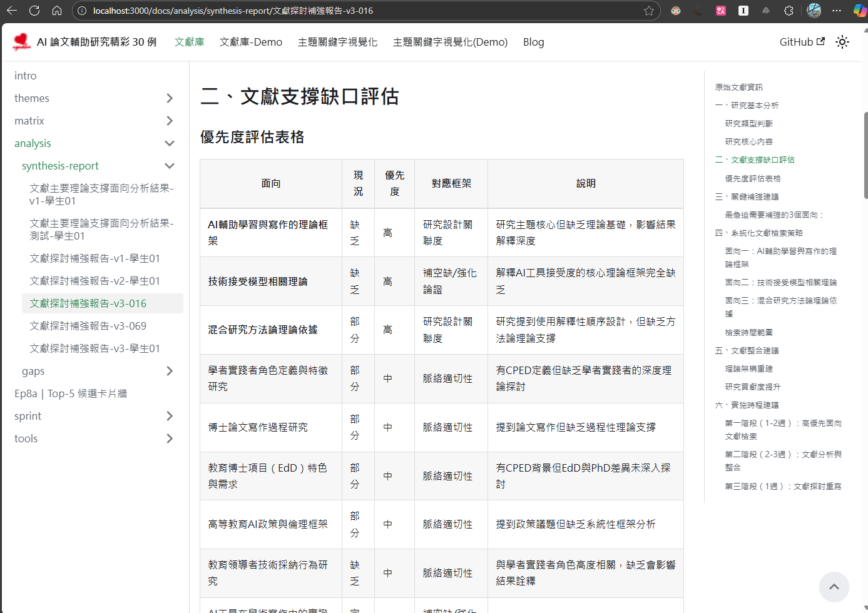Screen dimensions: 868x613
Task: Click the scroll-to-top arrow button
Action: point(834,587)
